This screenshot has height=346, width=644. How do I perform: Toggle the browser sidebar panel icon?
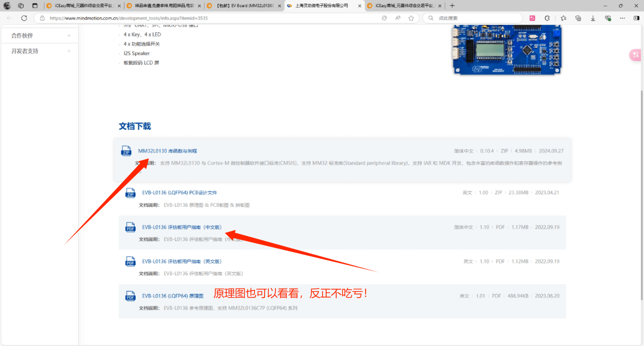tap(636, 18)
